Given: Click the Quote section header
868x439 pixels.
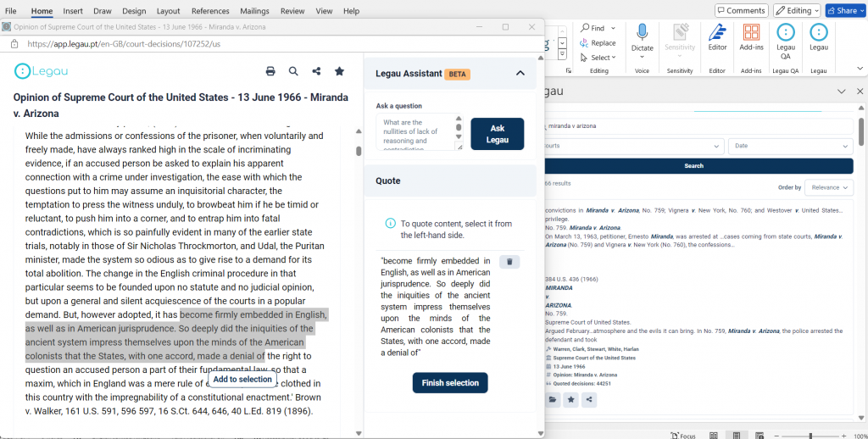Looking at the screenshot, I should [x=450, y=181].
